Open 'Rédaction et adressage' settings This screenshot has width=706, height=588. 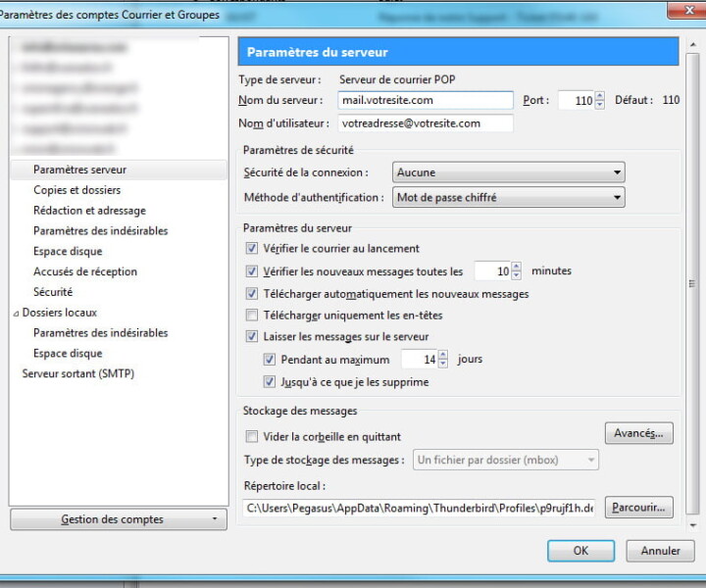click(x=89, y=211)
